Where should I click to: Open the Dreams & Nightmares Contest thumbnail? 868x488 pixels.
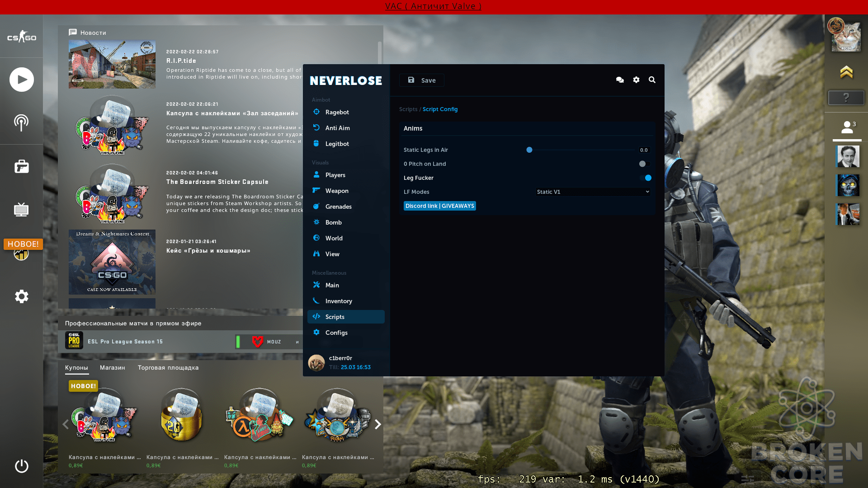pos(112,262)
